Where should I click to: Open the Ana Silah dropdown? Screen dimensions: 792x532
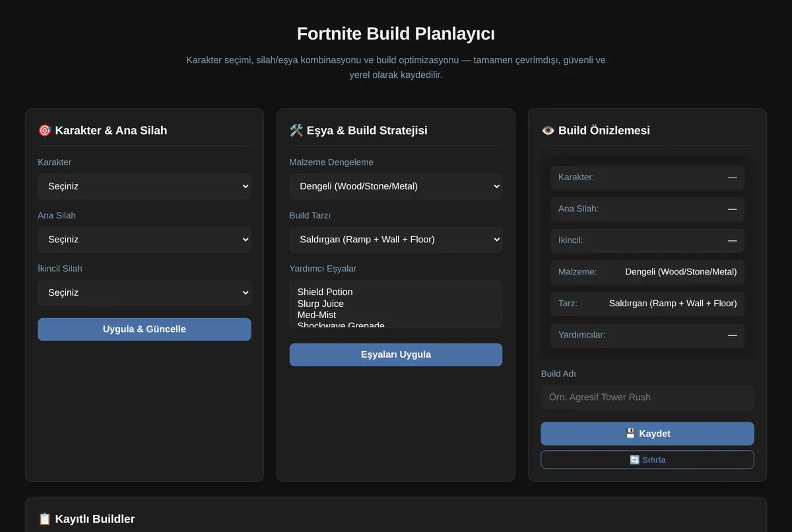click(144, 240)
